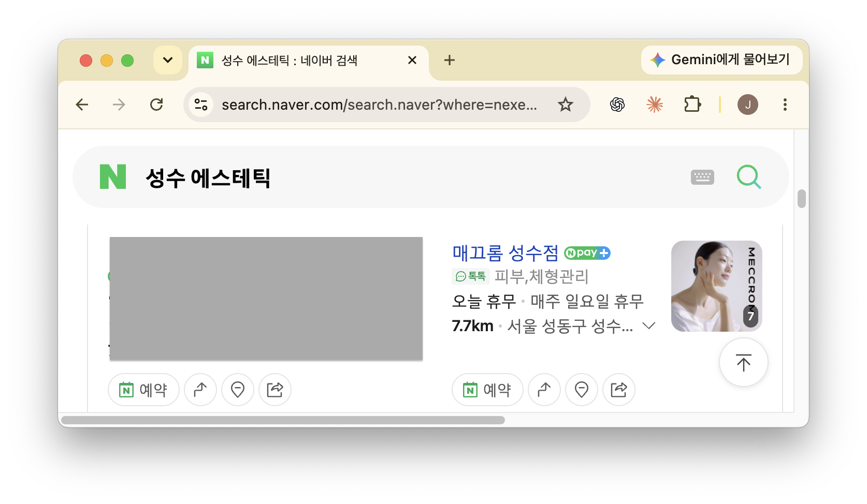Image resolution: width=867 pixels, height=504 pixels.
Task: Open the virtual keyboard input tool
Action: click(x=702, y=177)
